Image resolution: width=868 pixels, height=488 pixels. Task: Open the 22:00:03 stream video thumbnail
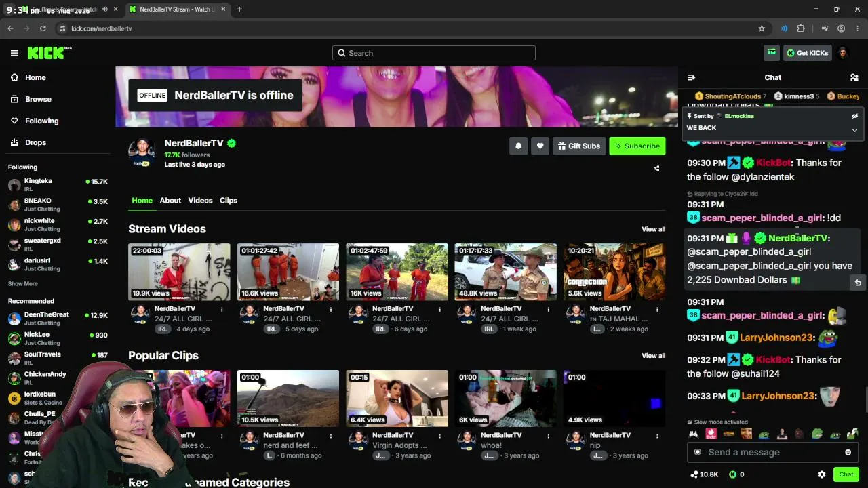pos(179,272)
